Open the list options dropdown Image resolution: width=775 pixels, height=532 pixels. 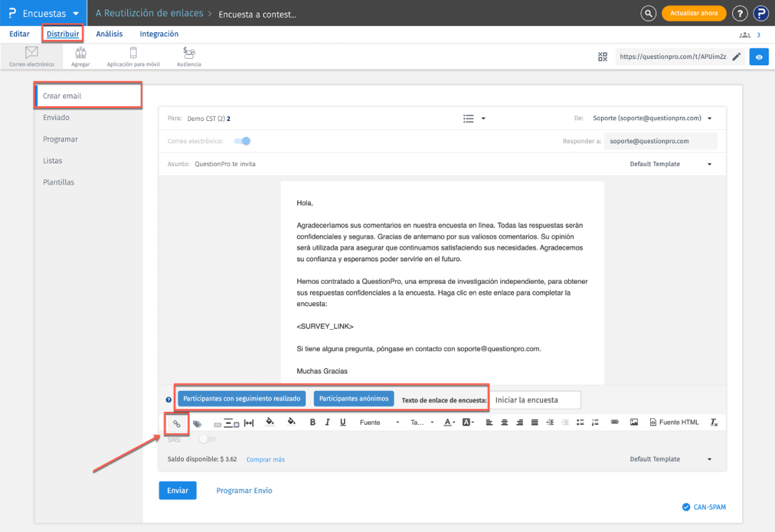point(474,119)
